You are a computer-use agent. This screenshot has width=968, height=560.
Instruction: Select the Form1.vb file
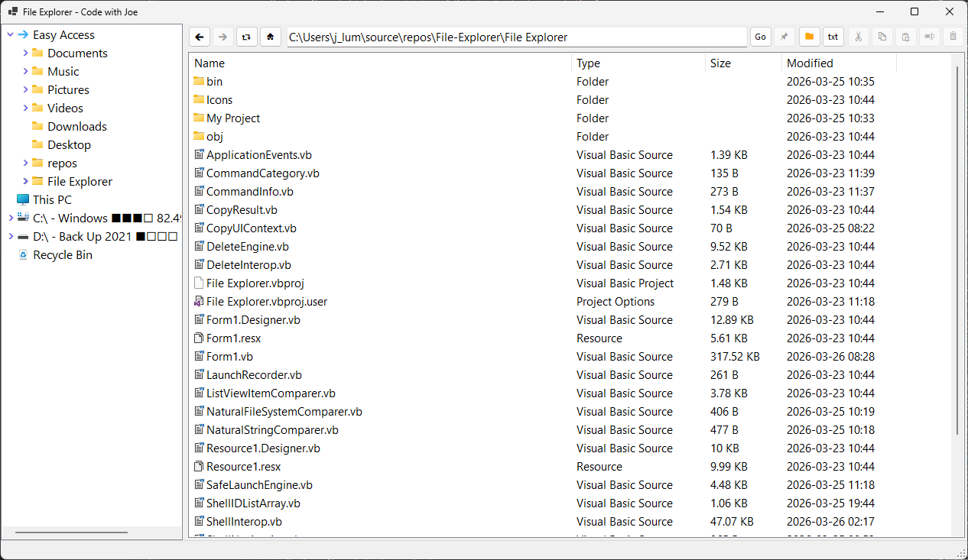(x=229, y=356)
